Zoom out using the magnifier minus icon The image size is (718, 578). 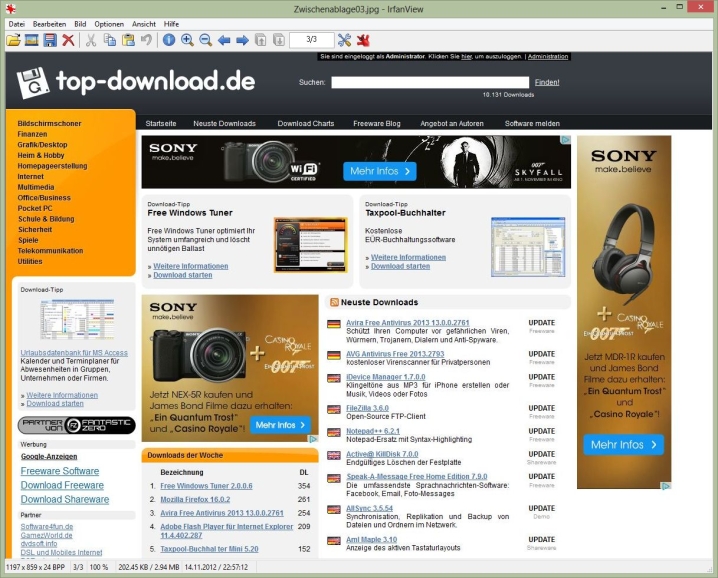click(205, 40)
